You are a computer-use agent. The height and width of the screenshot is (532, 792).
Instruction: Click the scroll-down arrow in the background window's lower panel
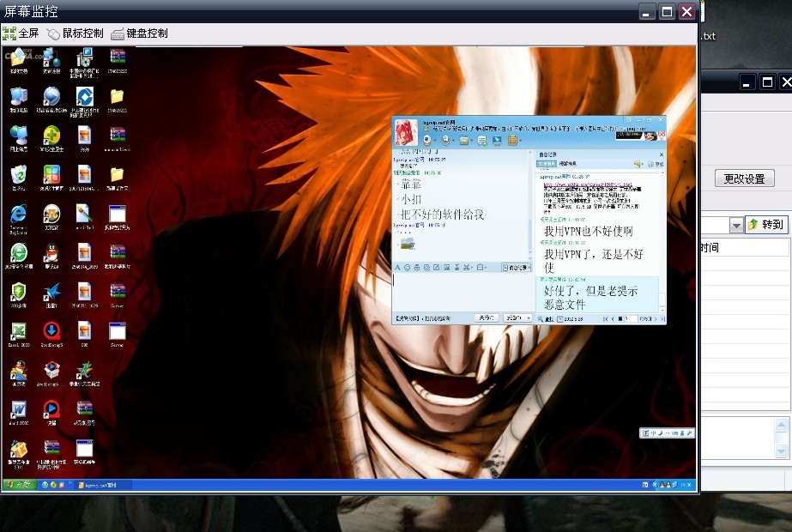(x=781, y=450)
